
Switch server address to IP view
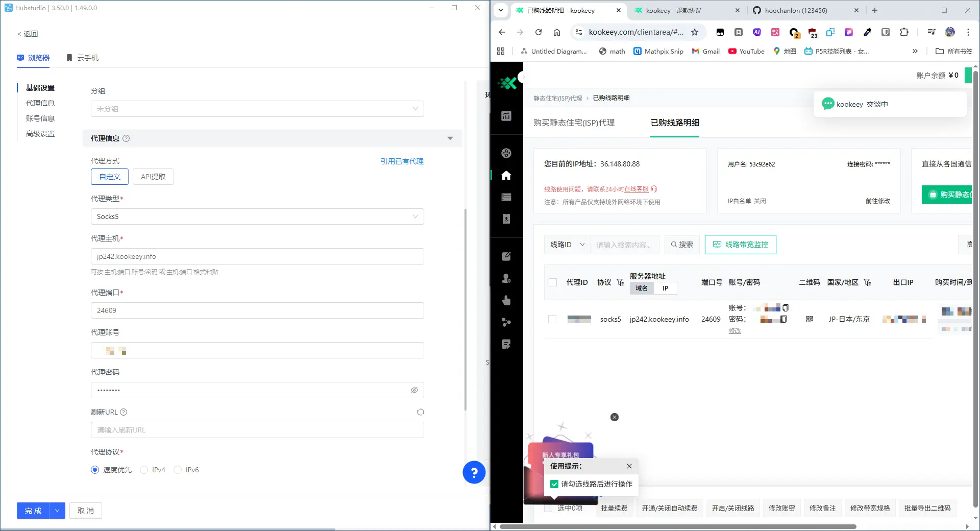click(x=665, y=288)
